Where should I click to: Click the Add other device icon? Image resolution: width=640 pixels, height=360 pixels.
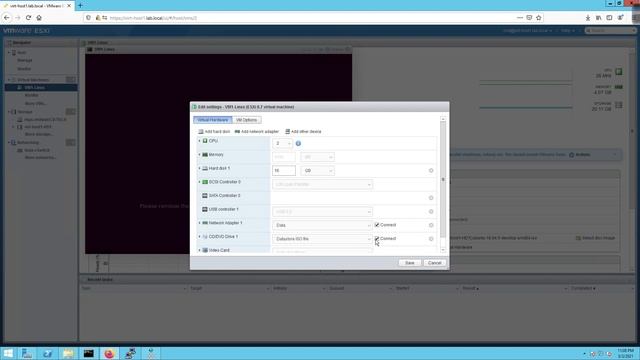pos(287,131)
